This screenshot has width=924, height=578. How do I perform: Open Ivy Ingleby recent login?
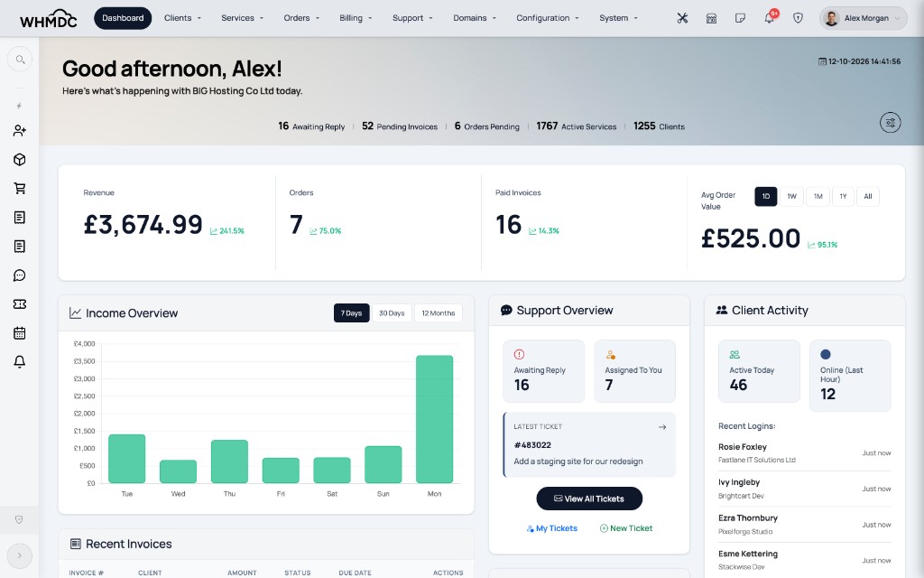coord(804,489)
